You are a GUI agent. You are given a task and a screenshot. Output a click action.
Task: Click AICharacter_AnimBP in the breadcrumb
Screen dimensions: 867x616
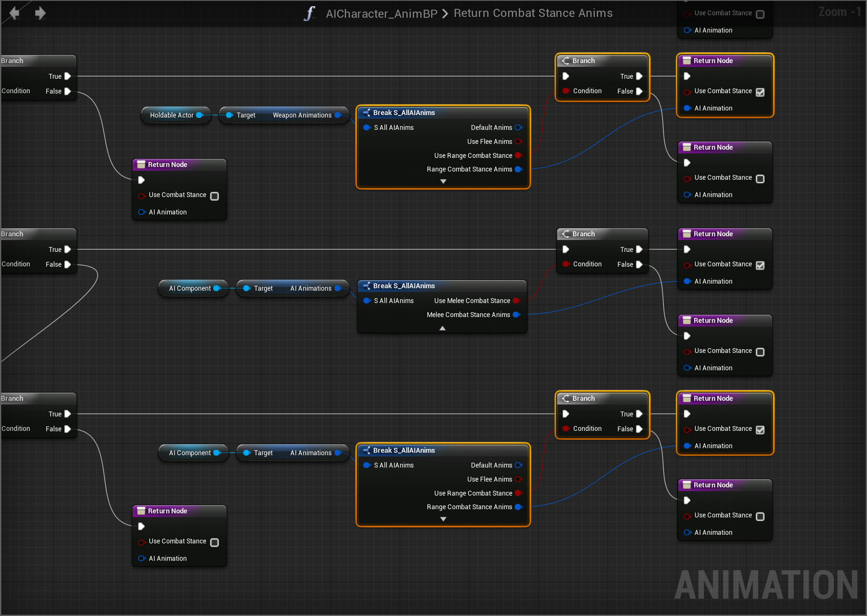[381, 13]
